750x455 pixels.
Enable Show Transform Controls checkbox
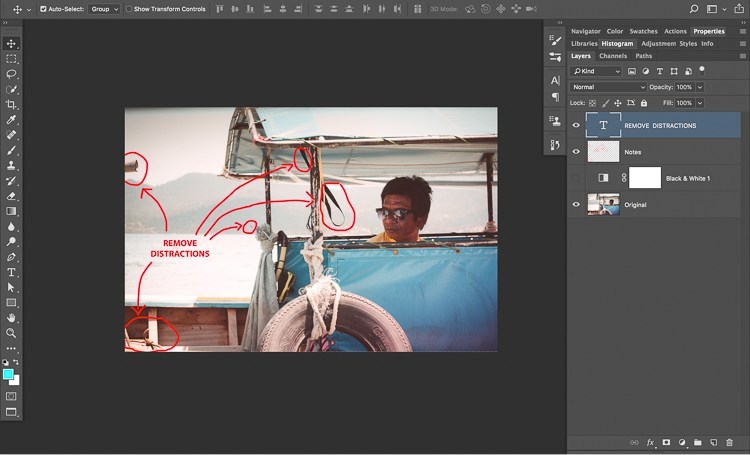tap(129, 9)
